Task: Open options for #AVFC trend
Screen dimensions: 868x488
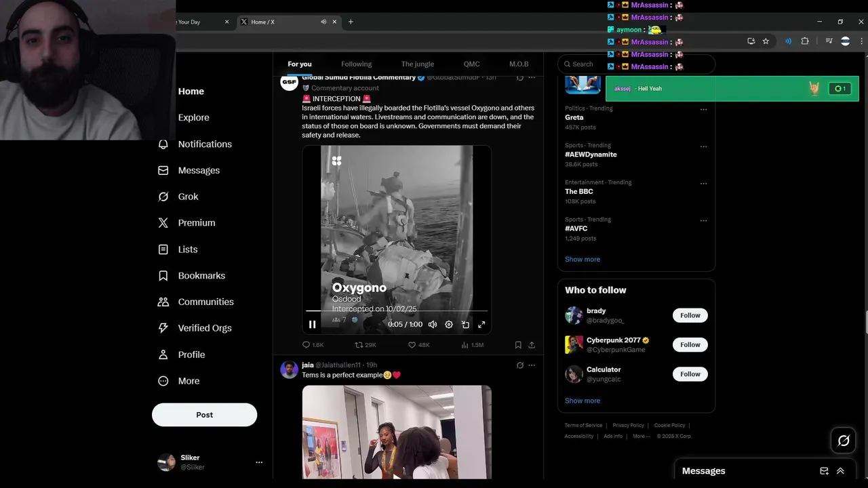Action: point(703,220)
